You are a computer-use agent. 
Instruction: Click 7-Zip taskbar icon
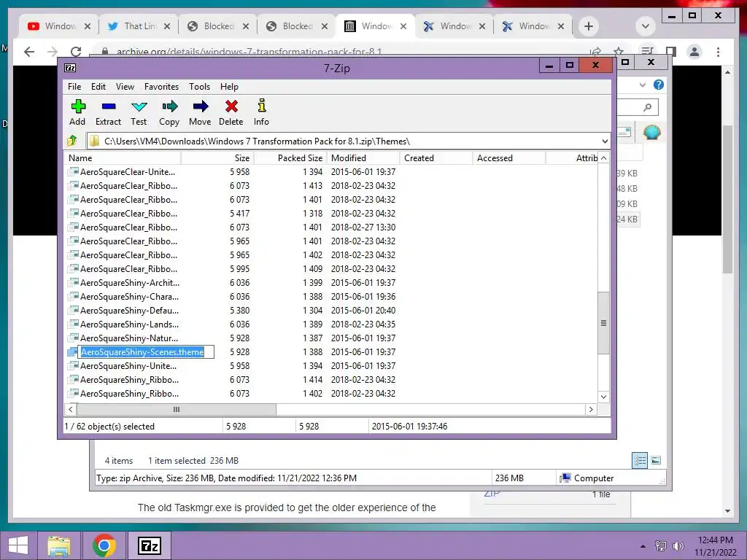click(149, 545)
